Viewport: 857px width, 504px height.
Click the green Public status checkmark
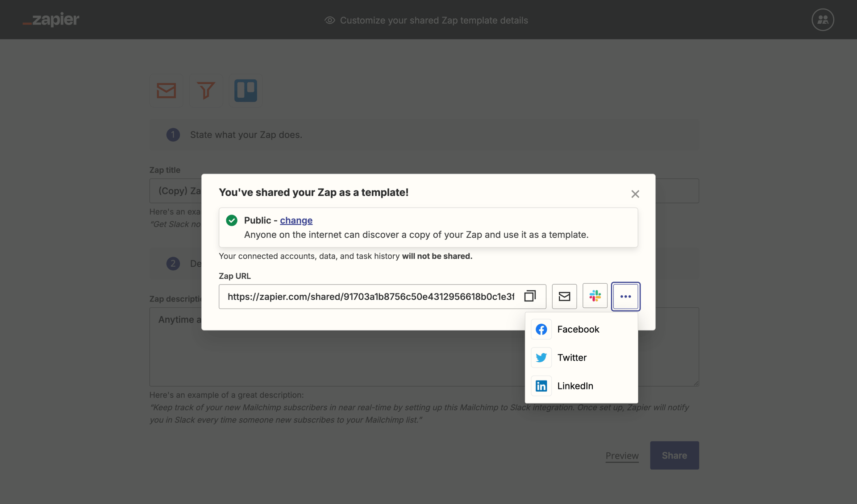pos(232,220)
